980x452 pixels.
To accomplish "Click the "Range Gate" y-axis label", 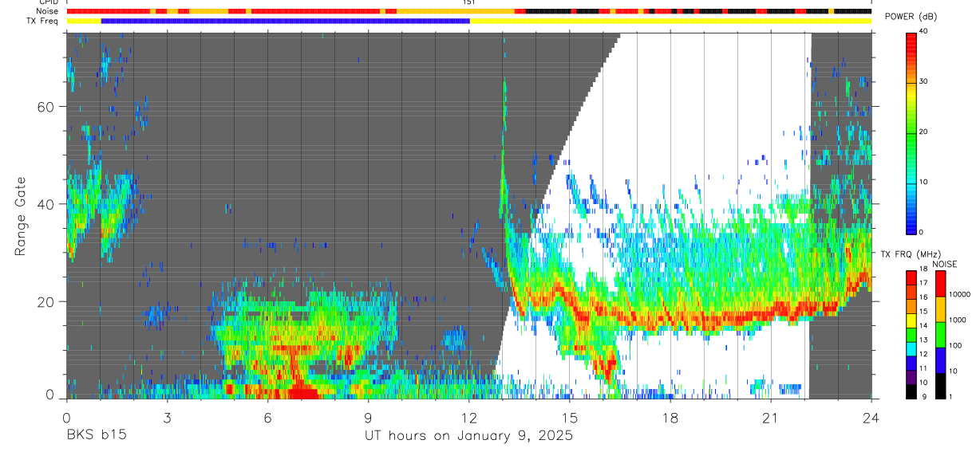I will pyautogui.click(x=20, y=217).
